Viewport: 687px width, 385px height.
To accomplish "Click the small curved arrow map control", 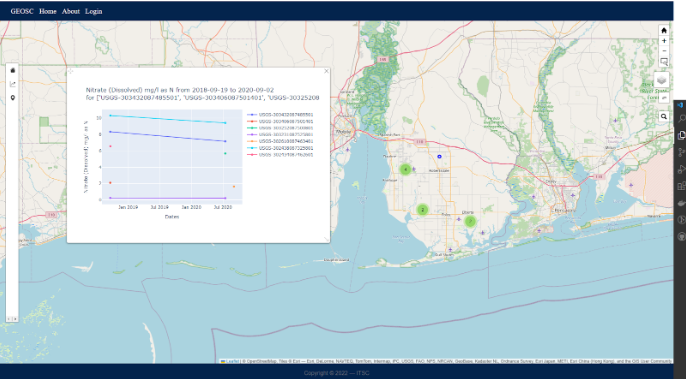I will tap(664, 98).
